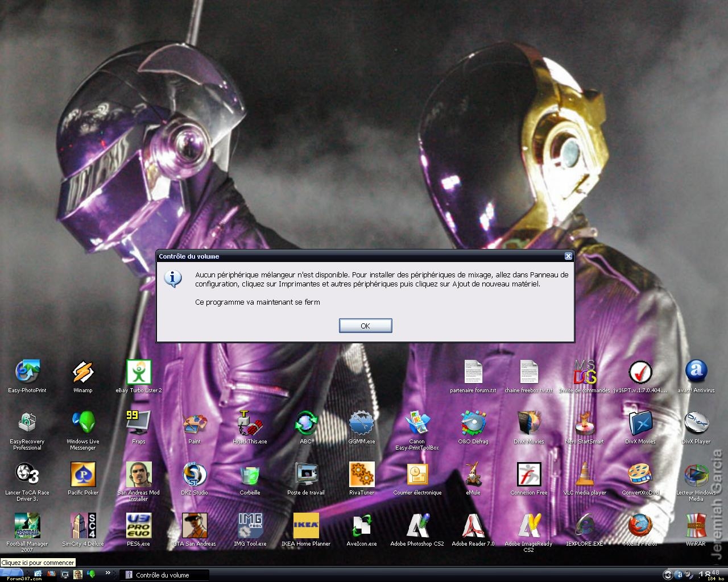Open ConvertXtoDvd
The height and width of the screenshot is (582, 728).
click(x=640, y=479)
